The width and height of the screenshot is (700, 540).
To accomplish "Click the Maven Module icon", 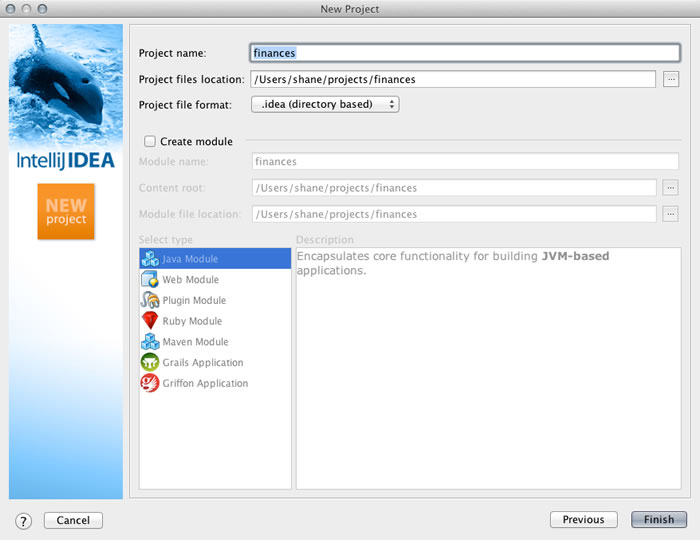I will (150, 342).
